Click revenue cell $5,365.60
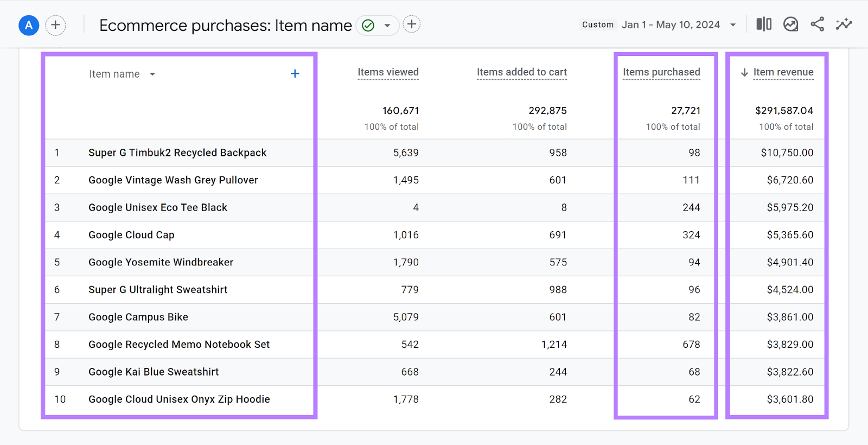Image resolution: width=868 pixels, height=445 pixels. click(x=790, y=235)
